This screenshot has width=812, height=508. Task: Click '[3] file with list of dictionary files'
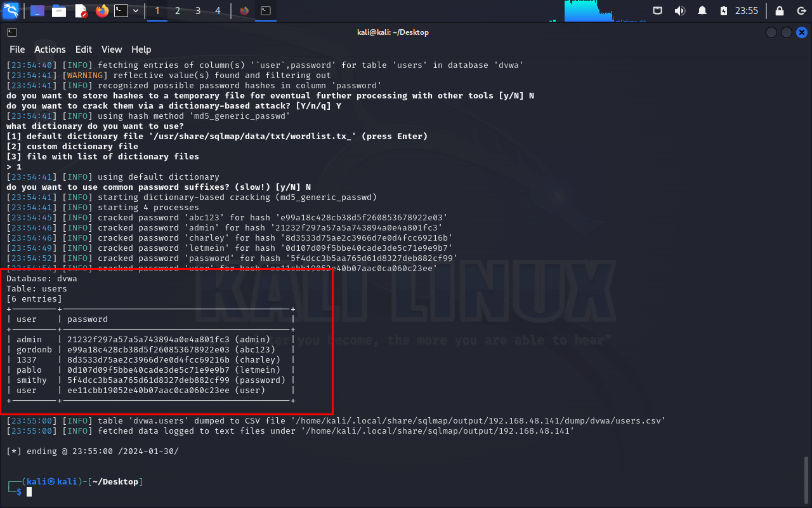point(103,157)
